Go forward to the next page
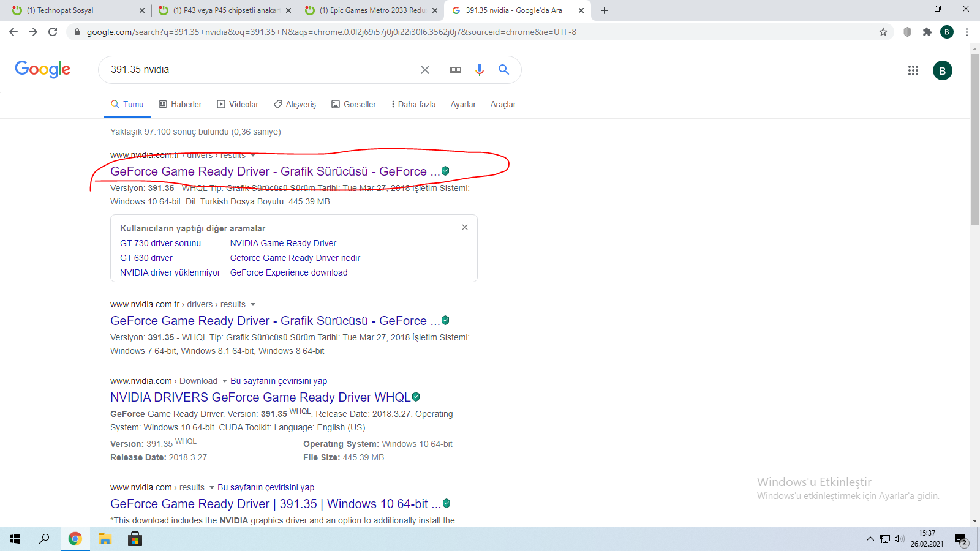Image resolution: width=980 pixels, height=551 pixels. [33, 32]
